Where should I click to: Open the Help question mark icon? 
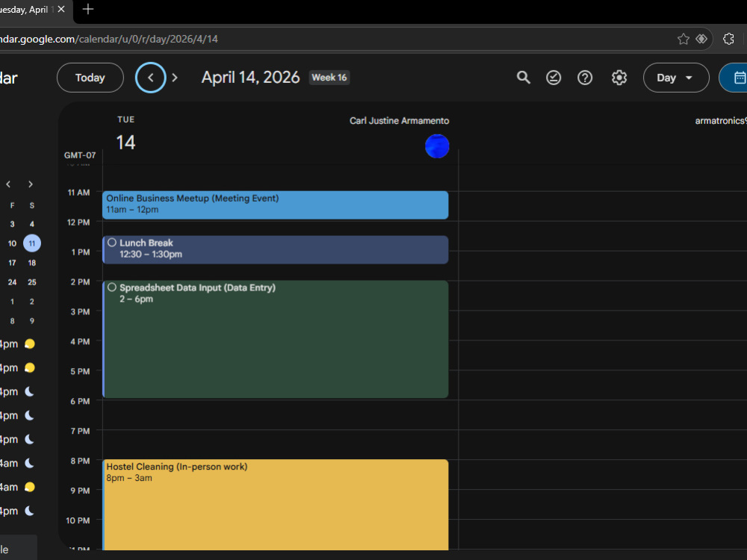(585, 78)
